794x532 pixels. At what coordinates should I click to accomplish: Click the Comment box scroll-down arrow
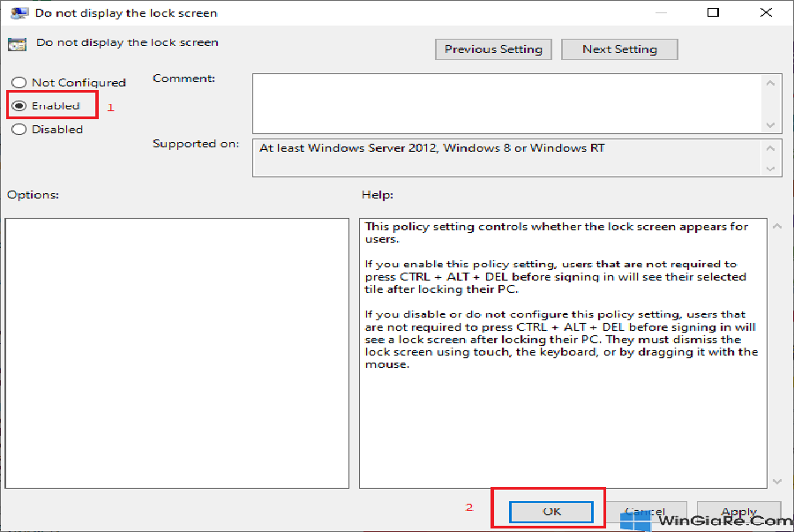(771, 125)
